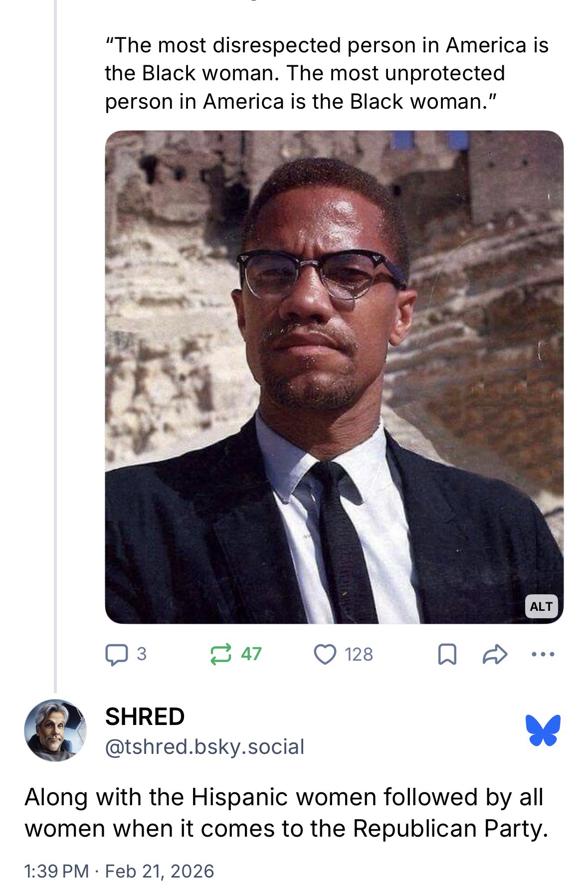
Task: Open the SHRED display name profile
Action: [145, 716]
